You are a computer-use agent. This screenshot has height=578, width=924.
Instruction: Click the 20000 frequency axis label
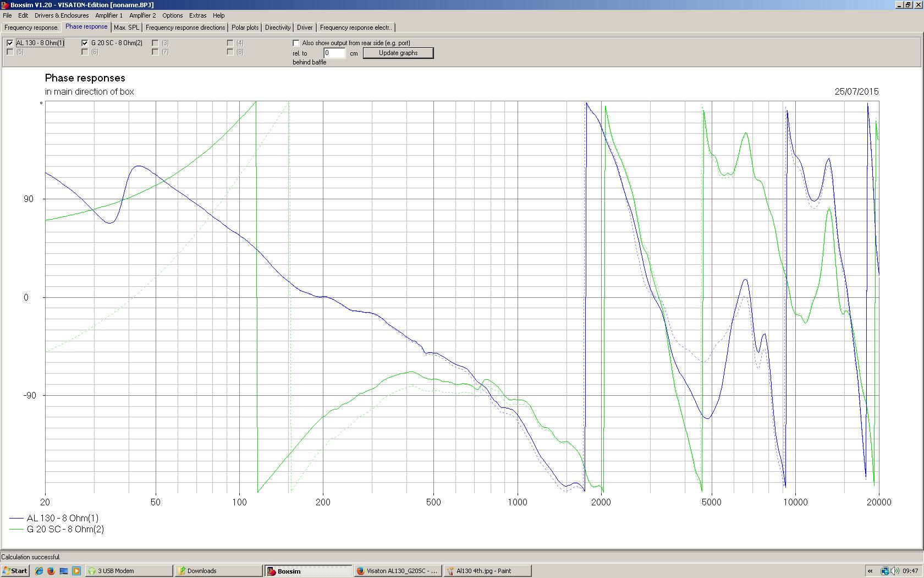pyautogui.click(x=879, y=502)
